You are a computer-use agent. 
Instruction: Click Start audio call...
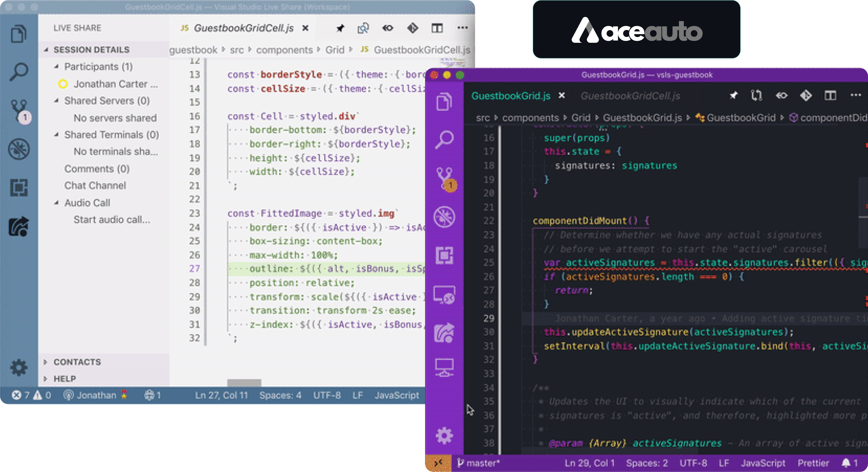[x=112, y=219]
